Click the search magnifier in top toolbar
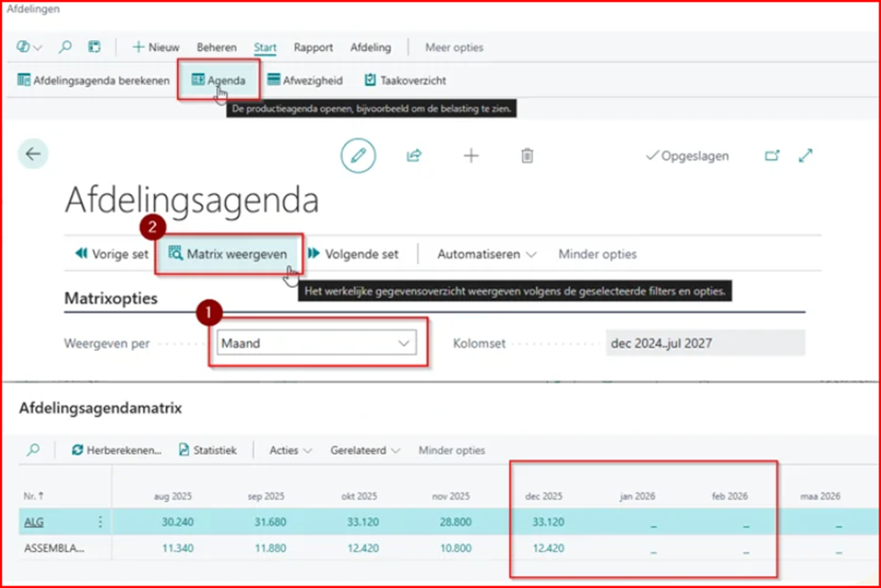 [x=65, y=47]
